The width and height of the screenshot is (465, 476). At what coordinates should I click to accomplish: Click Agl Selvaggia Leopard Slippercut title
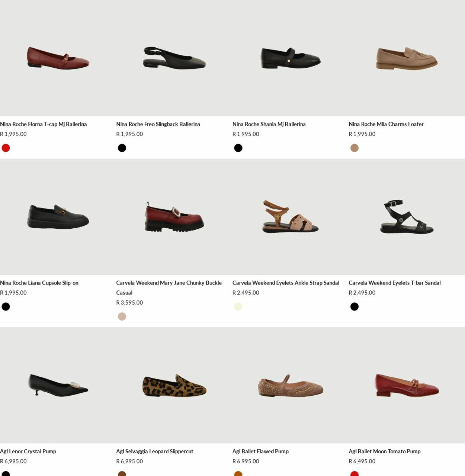155,451
